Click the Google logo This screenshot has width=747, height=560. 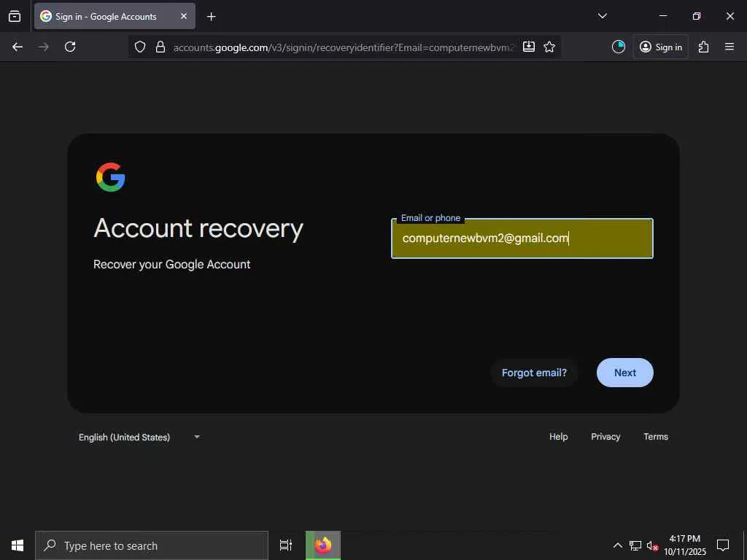click(111, 177)
